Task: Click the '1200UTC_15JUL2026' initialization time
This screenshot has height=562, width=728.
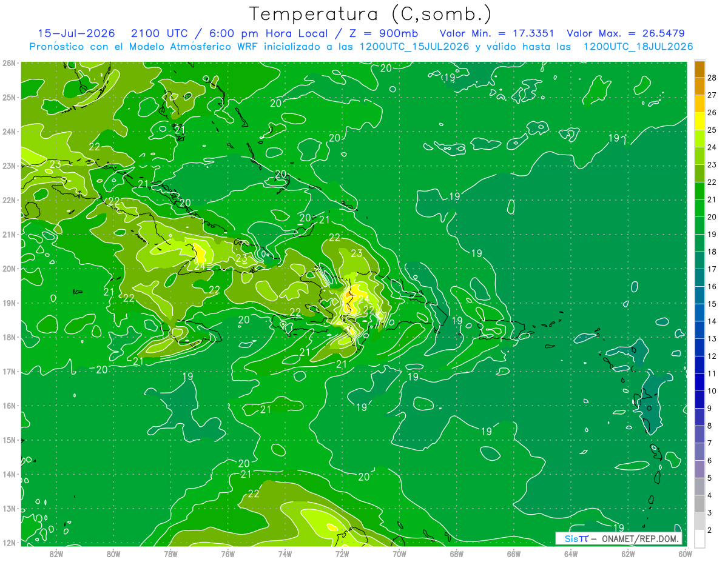Action: [x=415, y=47]
